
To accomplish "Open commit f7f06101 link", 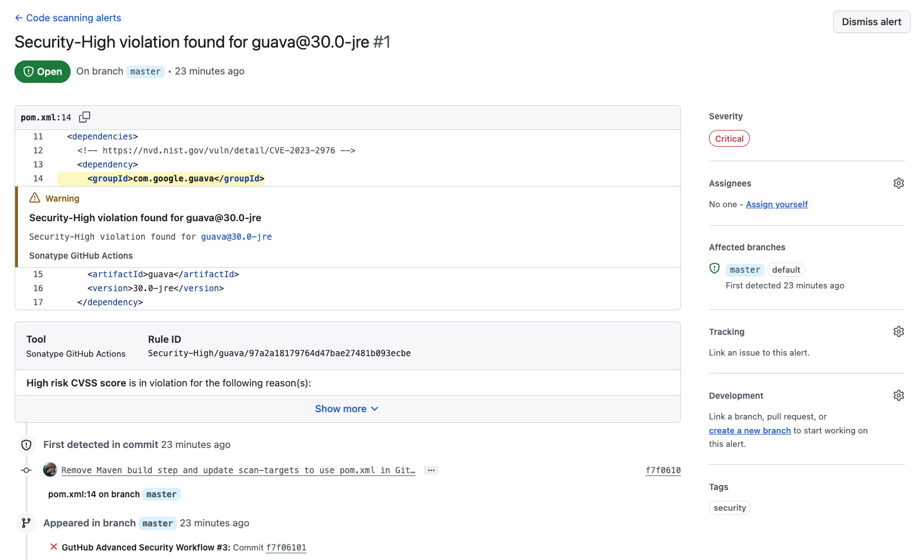I will 286,548.
